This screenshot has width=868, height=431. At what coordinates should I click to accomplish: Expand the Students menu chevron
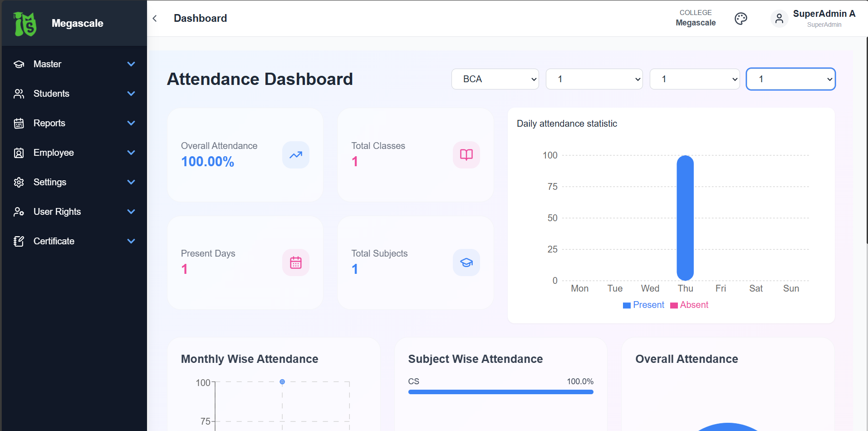click(x=131, y=94)
